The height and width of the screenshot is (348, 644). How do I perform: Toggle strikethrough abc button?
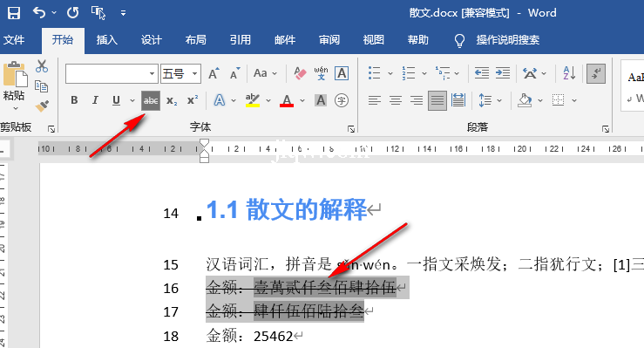coord(151,100)
